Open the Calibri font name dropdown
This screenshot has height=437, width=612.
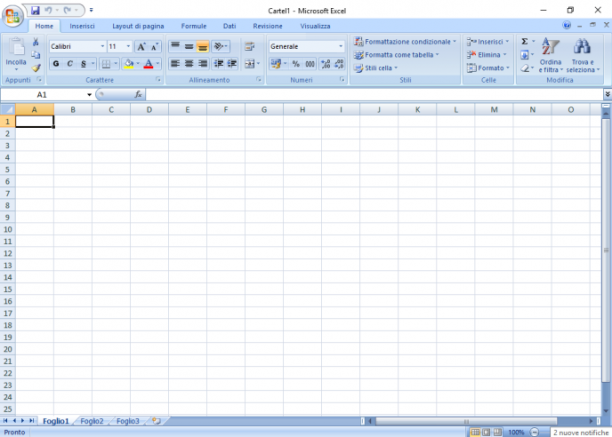[x=102, y=46]
